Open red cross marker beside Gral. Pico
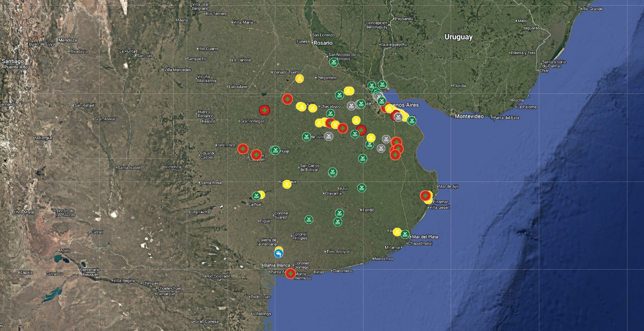 [x=242, y=149]
